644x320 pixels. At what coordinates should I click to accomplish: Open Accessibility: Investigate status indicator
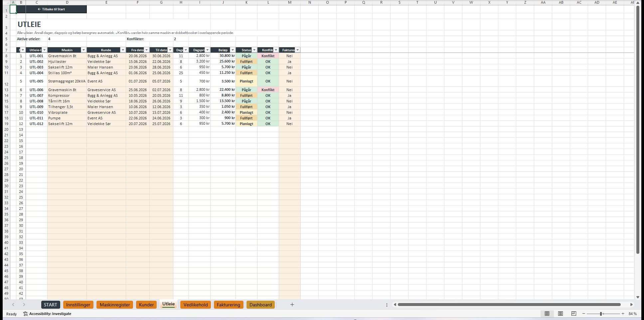coord(47,314)
